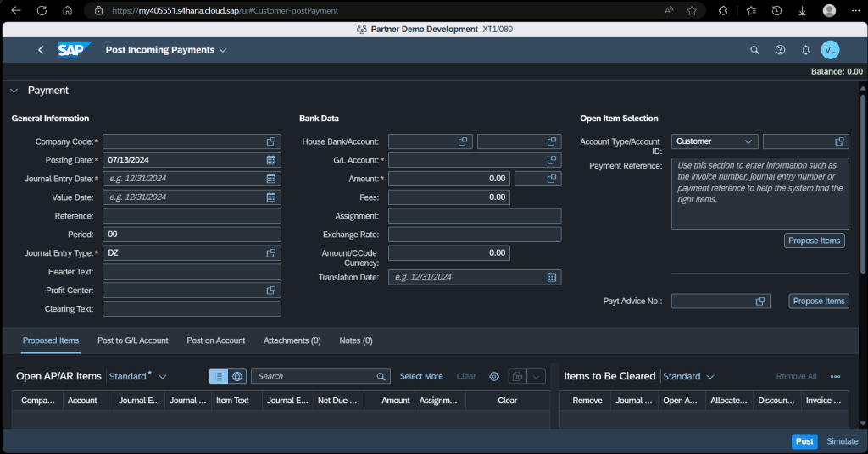The image size is (868, 454).
Task: Expand Post Incoming Payments title dropdown
Action: [223, 50]
